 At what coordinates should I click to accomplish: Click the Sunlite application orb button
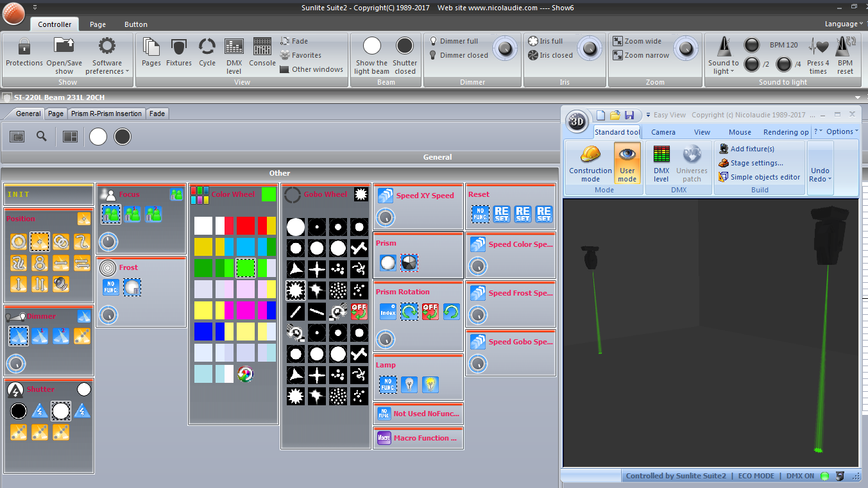tap(13, 12)
